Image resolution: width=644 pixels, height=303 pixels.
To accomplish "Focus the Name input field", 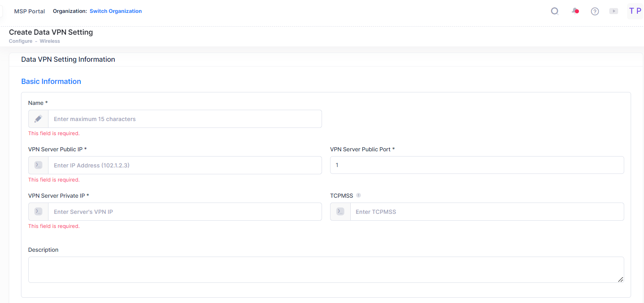I will (185, 119).
